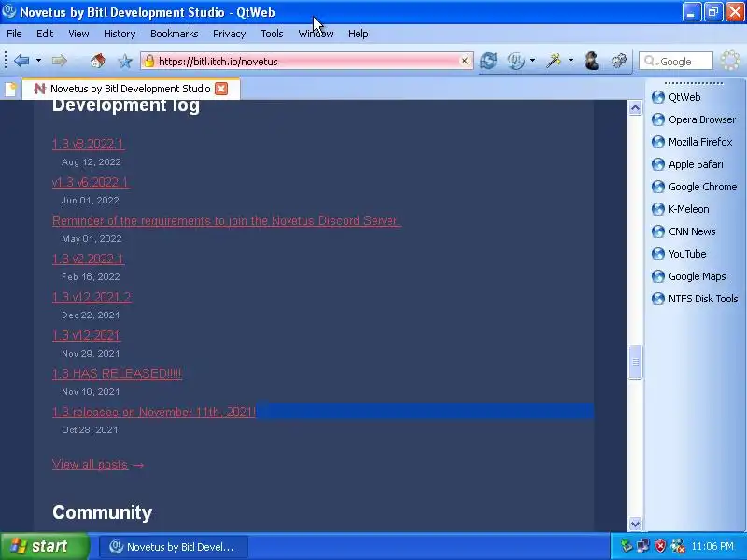This screenshot has height=560, width=747.
Task: Open CNN News sidebar bookmark
Action: pyautogui.click(x=684, y=231)
